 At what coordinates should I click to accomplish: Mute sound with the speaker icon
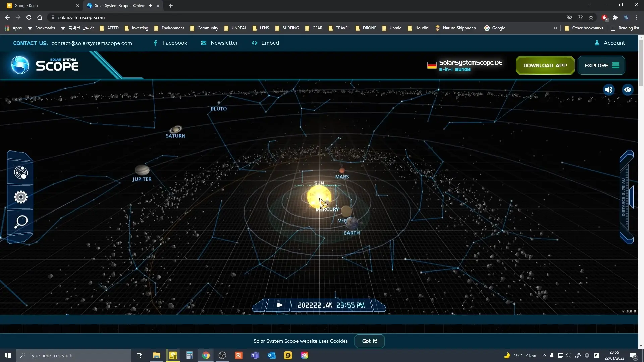point(609,90)
